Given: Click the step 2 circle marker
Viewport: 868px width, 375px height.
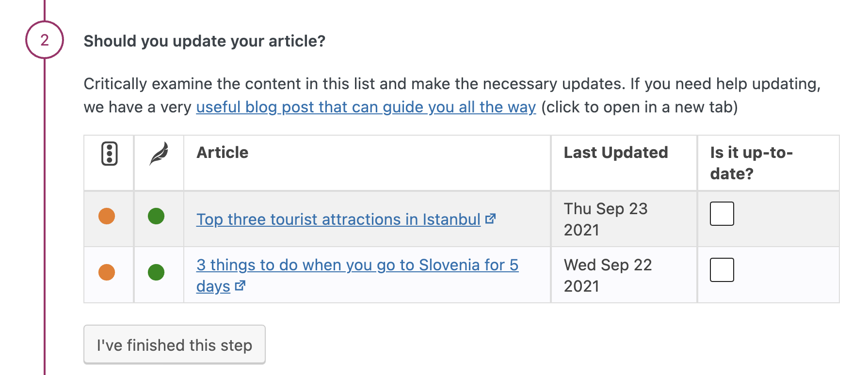Looking at the screenshot, I should pyautogui.click(x=45, y=40).
